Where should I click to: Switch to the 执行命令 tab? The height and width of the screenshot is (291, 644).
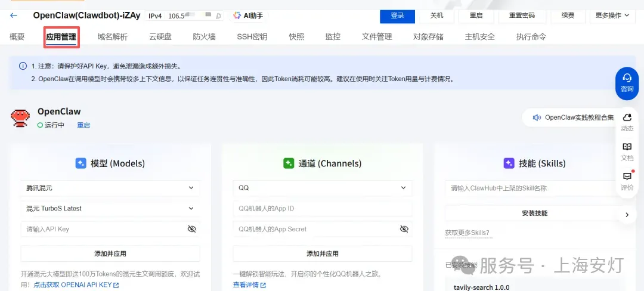(531, 36)
